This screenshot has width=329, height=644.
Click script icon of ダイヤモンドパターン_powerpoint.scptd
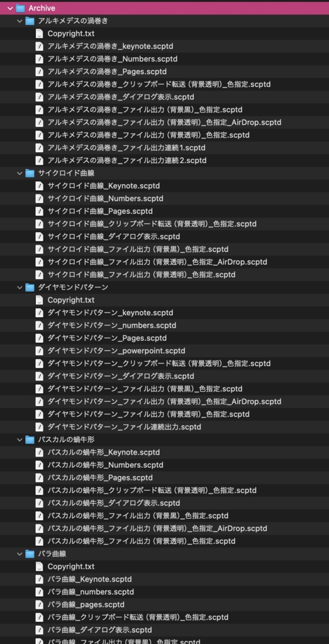[x=40, y=351]
